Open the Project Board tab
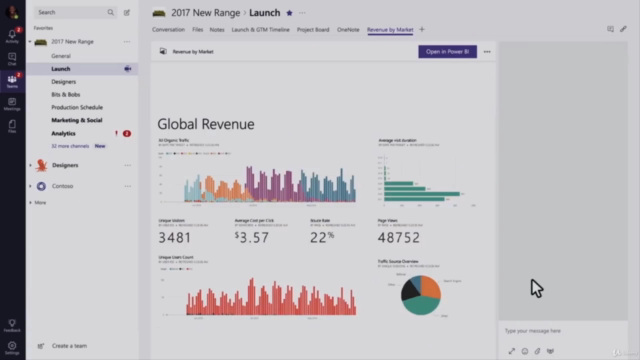 (x=313, y=29)
